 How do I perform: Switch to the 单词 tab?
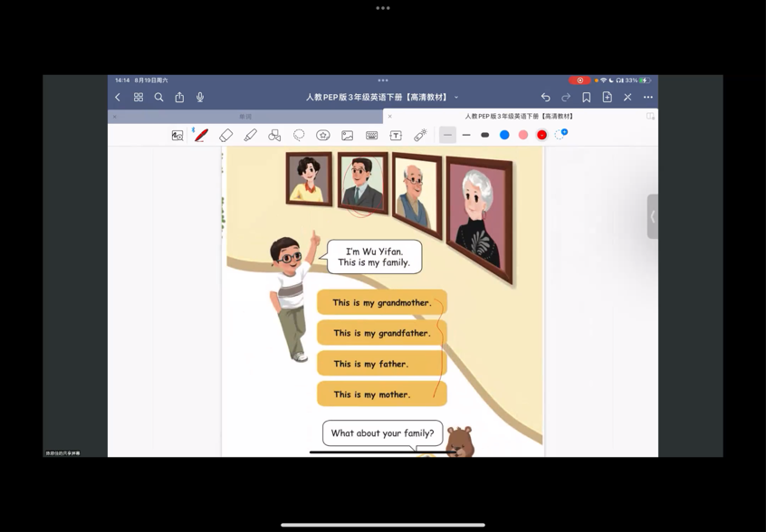(x=245, y=117)
